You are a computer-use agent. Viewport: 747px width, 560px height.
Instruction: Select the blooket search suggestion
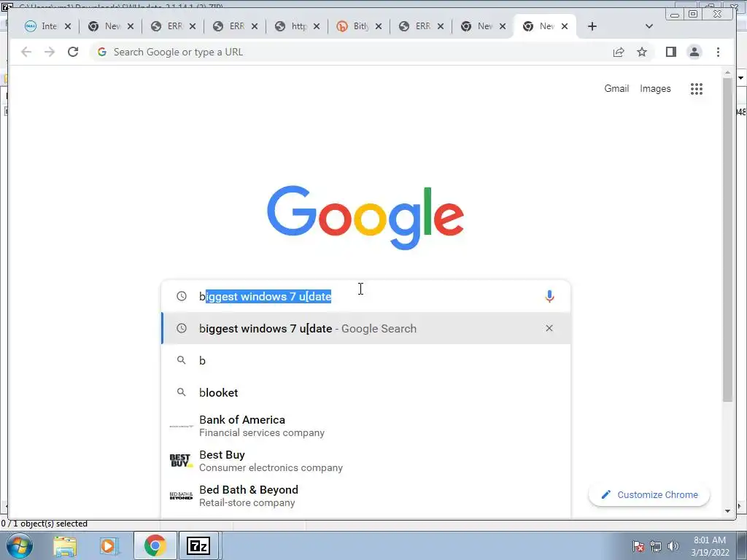(366, 392)
